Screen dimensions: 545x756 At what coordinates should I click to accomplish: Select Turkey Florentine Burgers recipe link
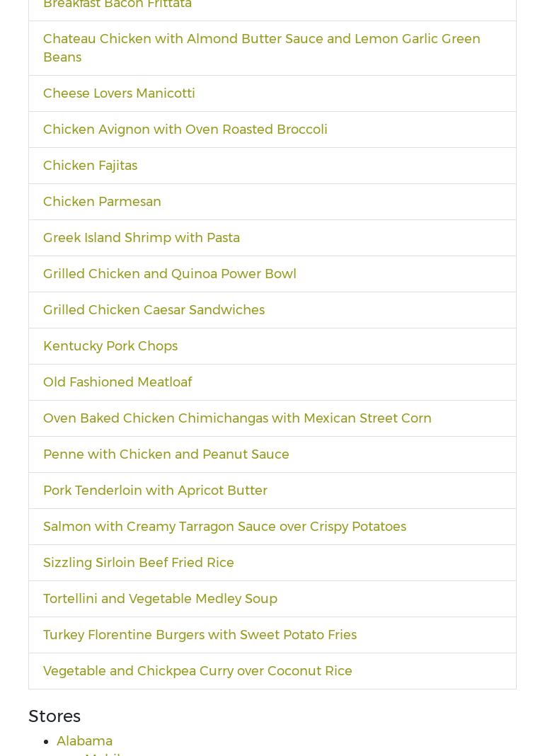tap(200, 634)
